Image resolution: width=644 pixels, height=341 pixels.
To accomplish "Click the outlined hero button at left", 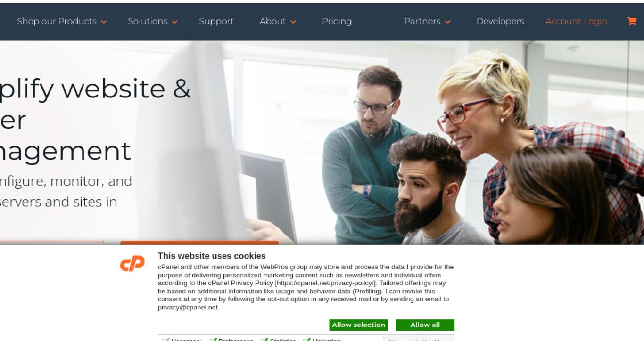I will click(x=52, y=243).
